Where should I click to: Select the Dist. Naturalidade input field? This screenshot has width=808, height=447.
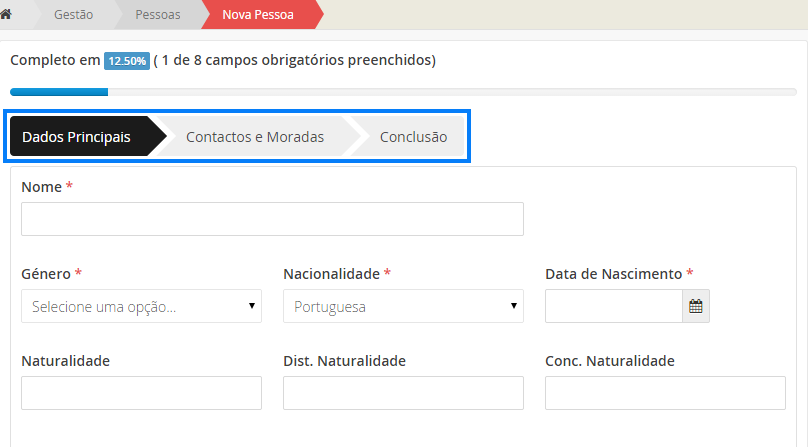click(403, 393)
